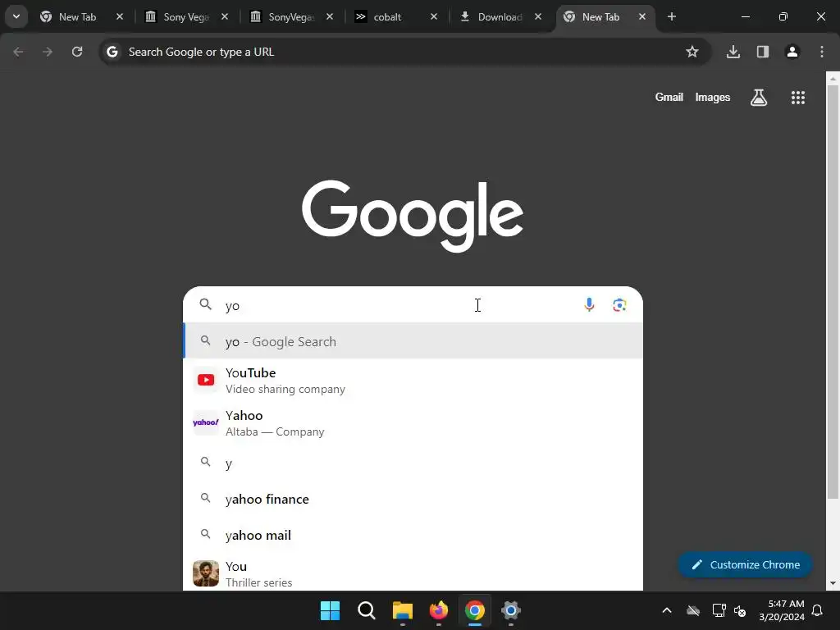Close the Sony Vega tab

coord(225,16)
